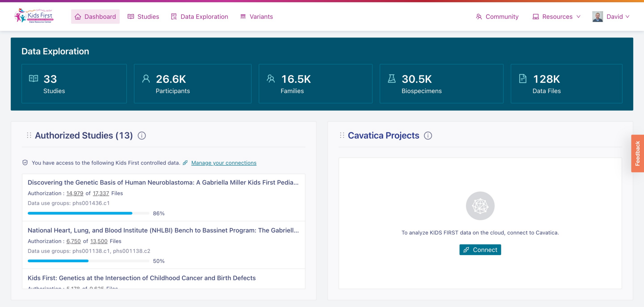Image resolution: width=644 pixels, height=307 pixels.
Task: Open the David user menu
Action: (x=618, y=17)
